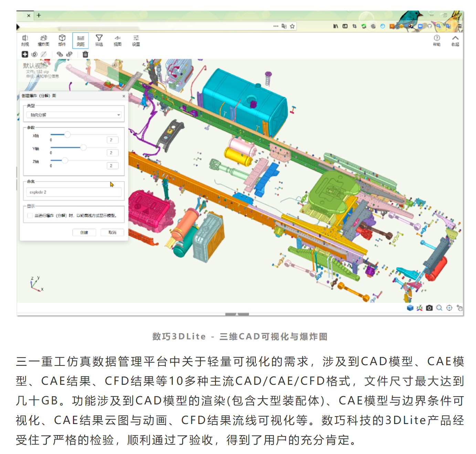
Task: Enable outline display checkbox in 显示 section
Action: click(x=30, y=215)
